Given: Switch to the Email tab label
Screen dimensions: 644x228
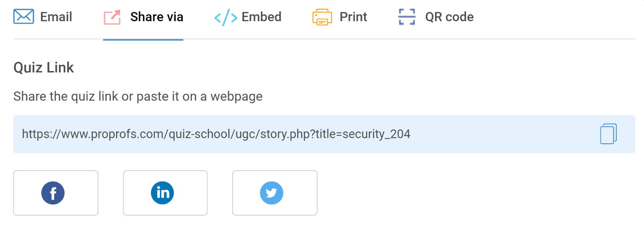Looking at the screenshot, I should click(x=56, y=17).
